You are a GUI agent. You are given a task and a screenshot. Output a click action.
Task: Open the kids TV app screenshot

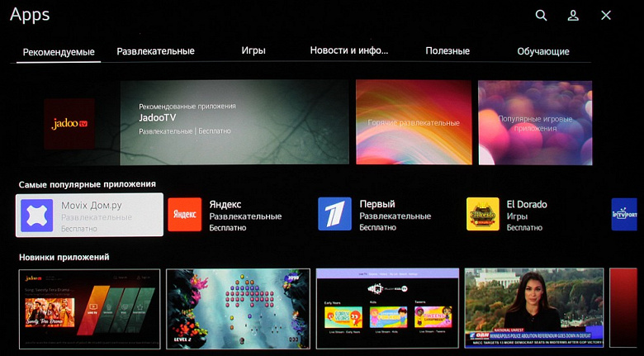point(387,308)
